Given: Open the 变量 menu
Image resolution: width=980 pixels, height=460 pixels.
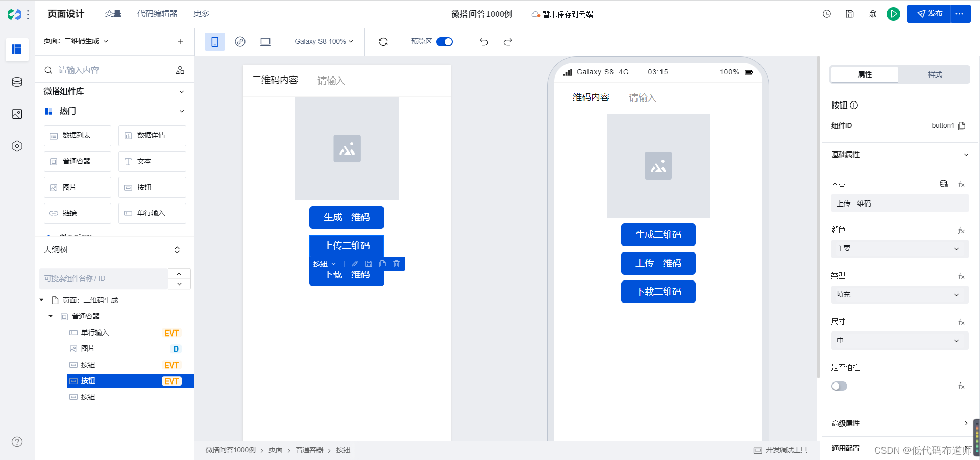Looking at the screenshot, I should pyautogui.click(x=113, y=14).
